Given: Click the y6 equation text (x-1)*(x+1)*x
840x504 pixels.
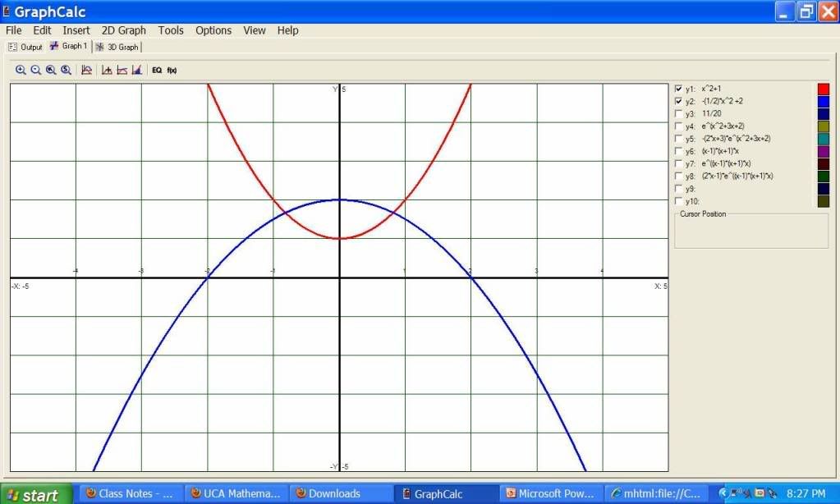Looking at the screenshot, I should tap(720, 151).
